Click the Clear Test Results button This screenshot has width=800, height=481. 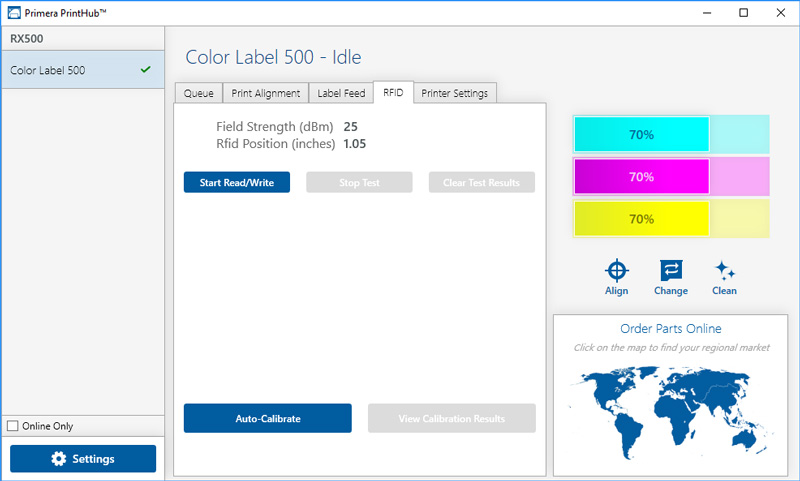pyautogui.click(x=482, y=182)
